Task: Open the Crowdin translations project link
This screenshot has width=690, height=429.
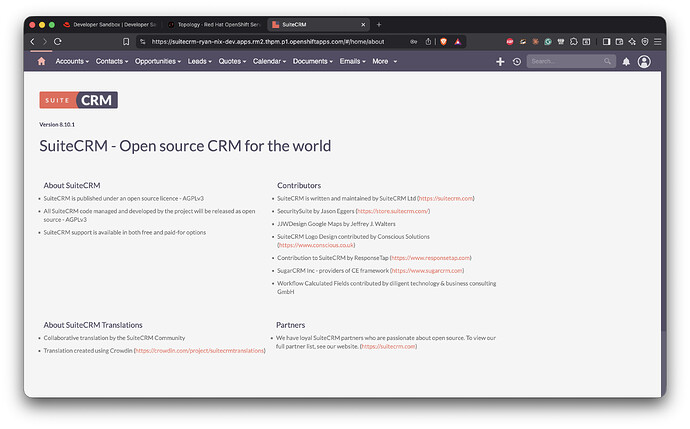Action: [x=200, y=351]
